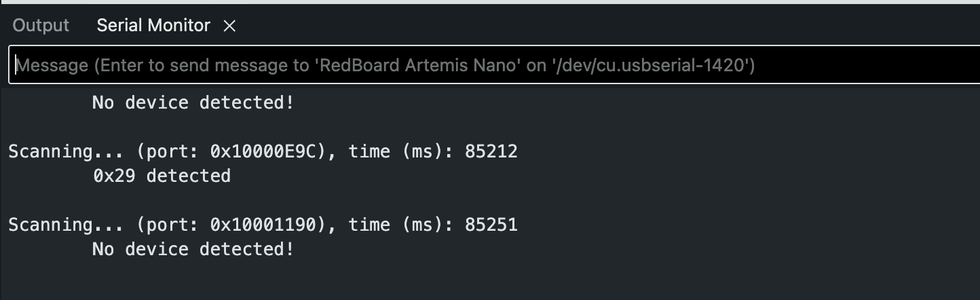The image size is (980, 300).
Task: Close the Serial Monitor tab
Action: coord(229,26)
